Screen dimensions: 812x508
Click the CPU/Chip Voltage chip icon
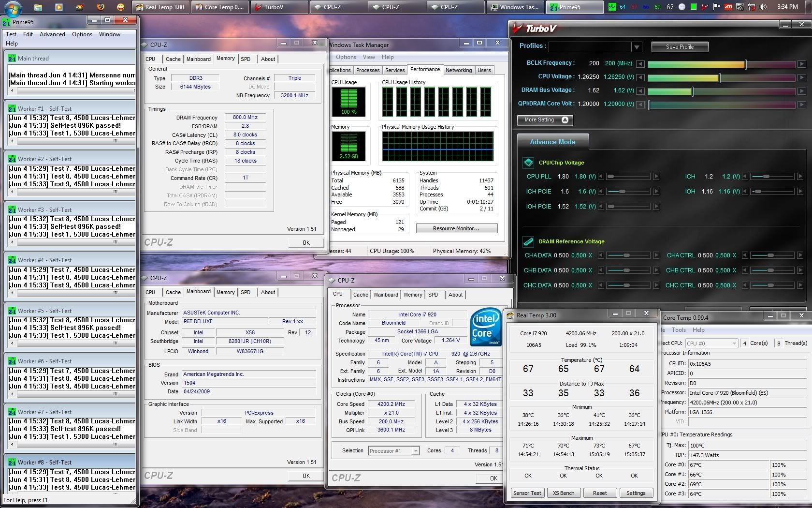click(x=528, y=163)
